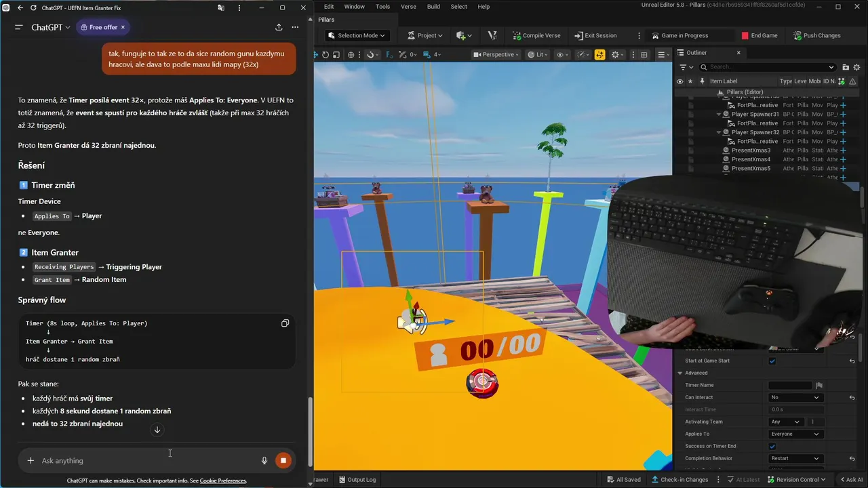Open Outliner filter dropdown
This screenshot has height=488, width=868.
(687, 67)
